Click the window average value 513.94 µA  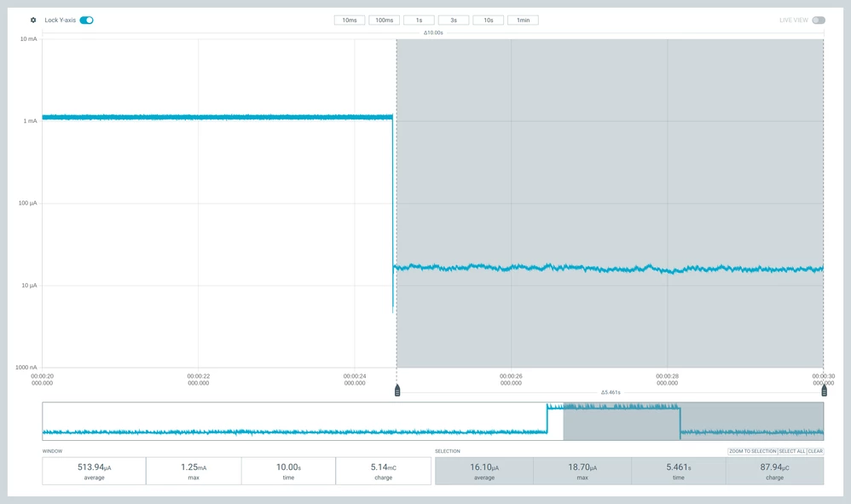point(95,467)
